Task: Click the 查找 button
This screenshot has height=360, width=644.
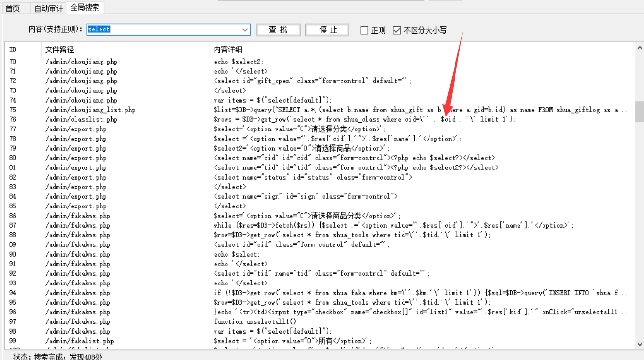Action: [278, 30]
